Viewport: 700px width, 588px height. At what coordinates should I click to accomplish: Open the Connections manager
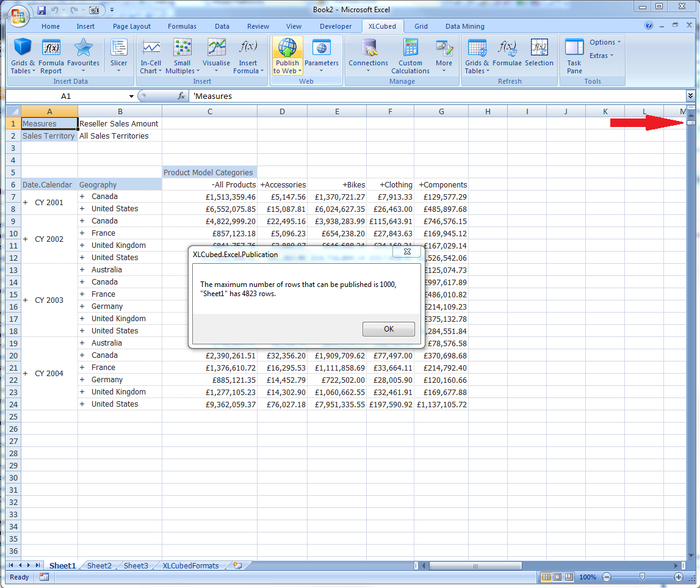pos(368,56)
